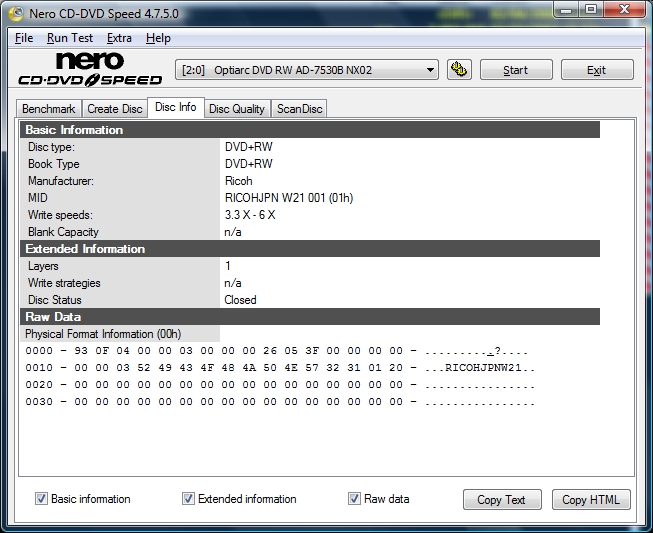Close the Nero CD-DVD Speed window
653x533 pixels.
click(x=624, y=10)
